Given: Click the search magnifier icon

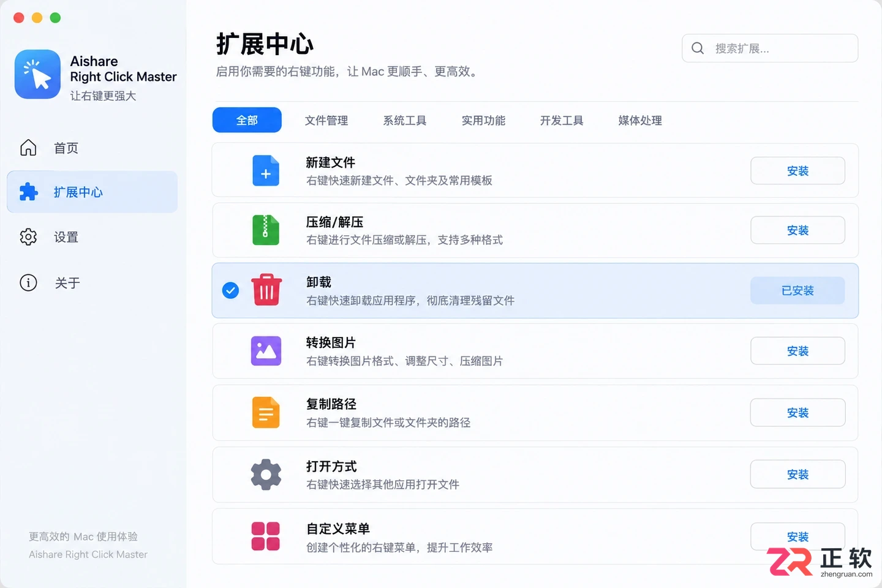Looking at the screenshot, I should coord(698,48).
